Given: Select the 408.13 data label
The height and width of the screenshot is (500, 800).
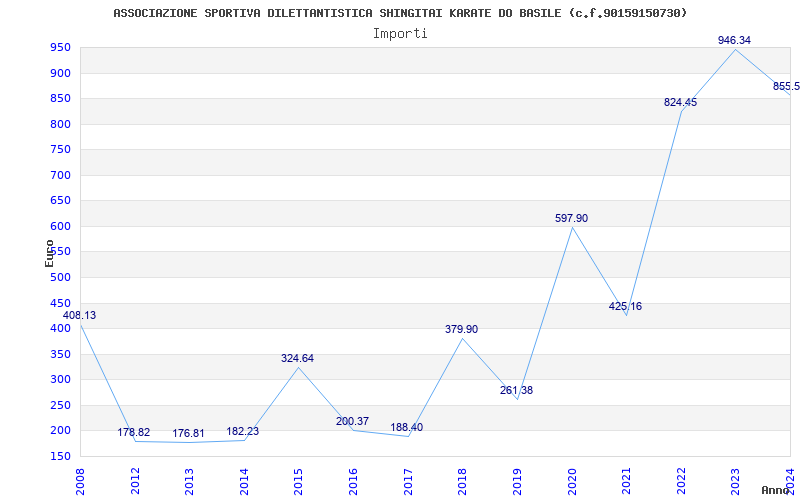Looking at the screenshot, I should (x=79, y=315).
